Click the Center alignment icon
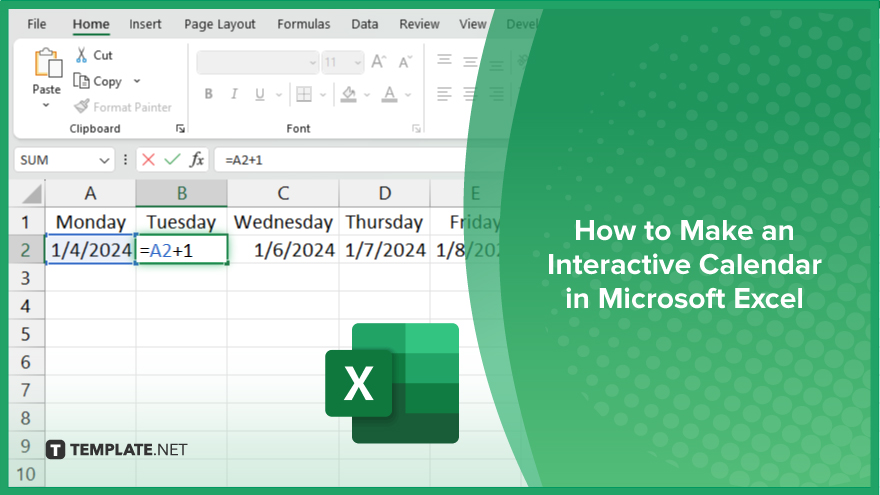This screenshot has width=880, height=495. (470, 94)
